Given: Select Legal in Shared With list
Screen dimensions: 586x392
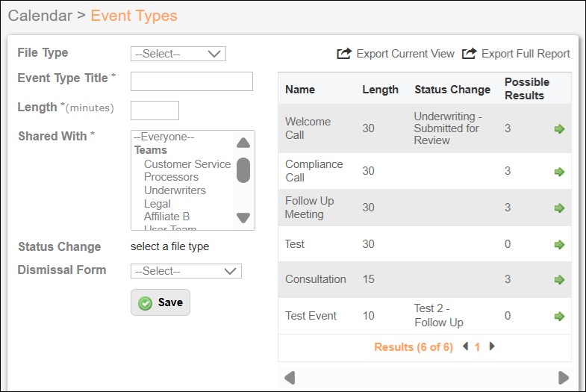Looking at the screenshot, I should click(x=158, y=204).
